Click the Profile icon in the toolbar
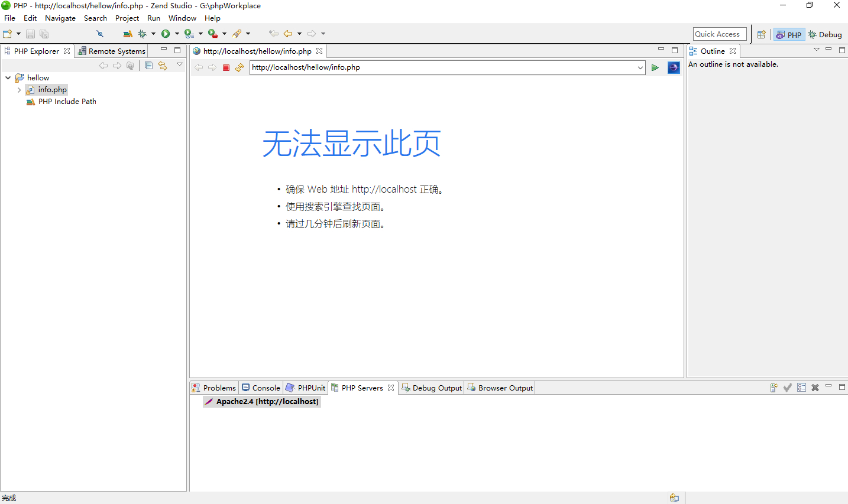The image size is (848, 504). pyautogui.click(x=189, y=34)
